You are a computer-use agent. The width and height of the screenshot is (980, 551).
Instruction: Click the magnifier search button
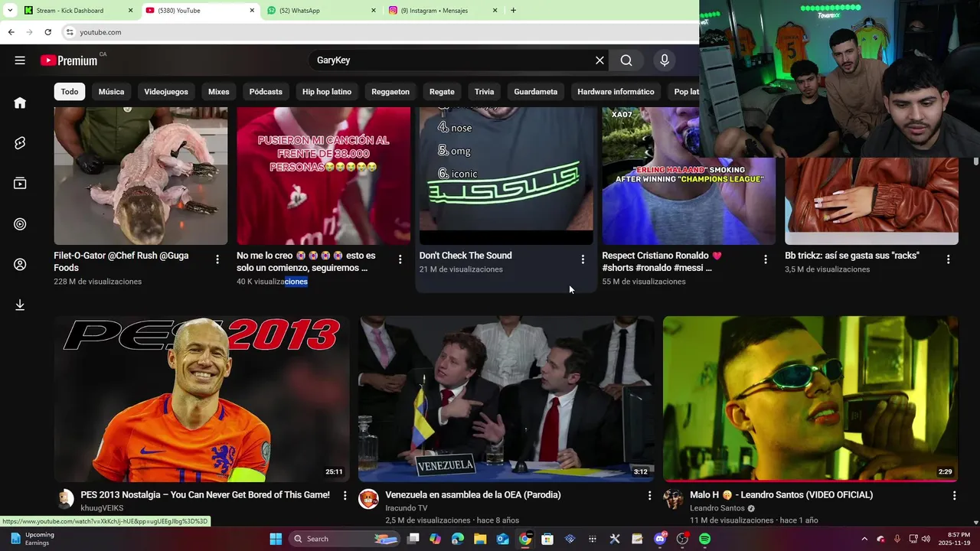point(626,60)
